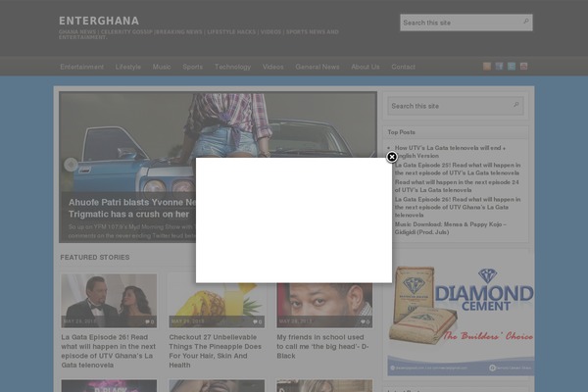Open Music Download Mensa & Pappy Kojo post
The height and width of the screenshot is (392, 588).
451,228
